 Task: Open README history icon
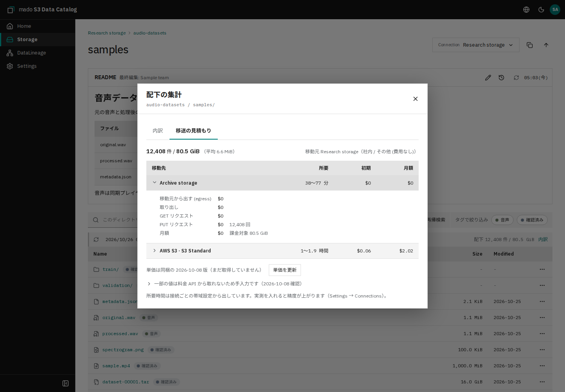501,78
